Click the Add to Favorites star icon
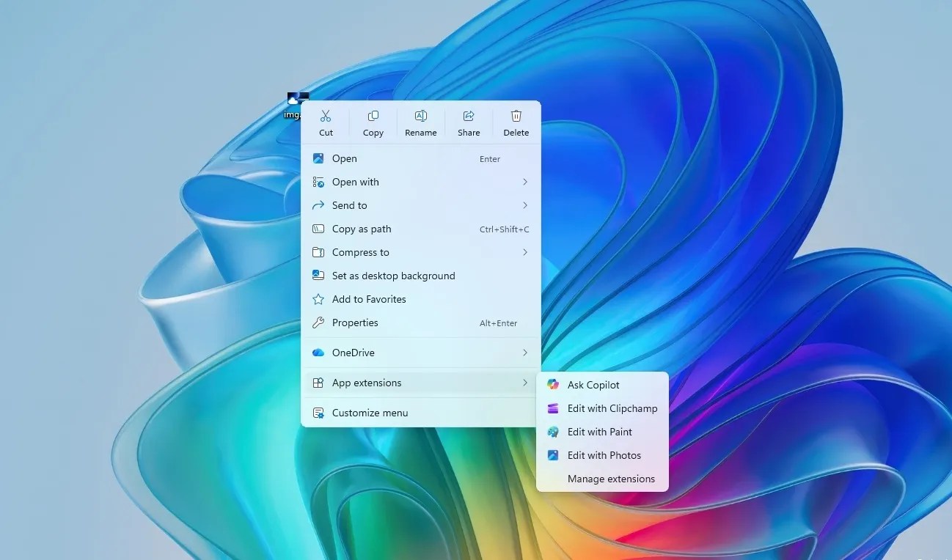 [318, 299]
